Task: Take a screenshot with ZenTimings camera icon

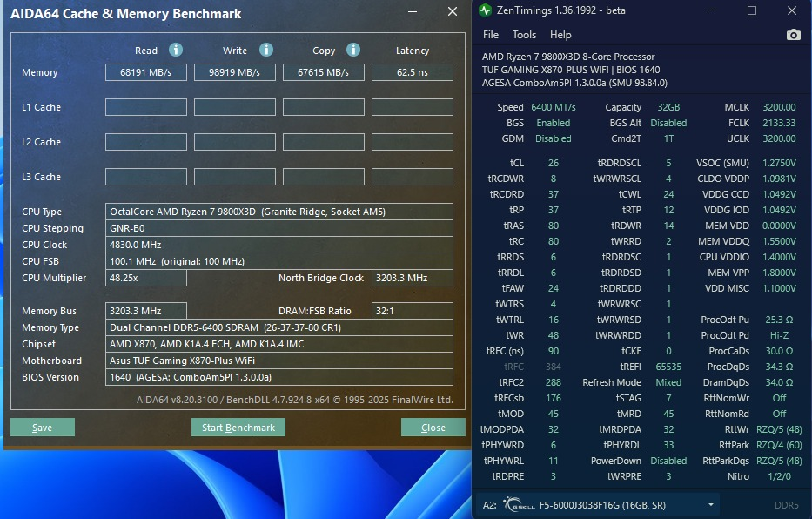Action: click(x=794, y=35)
